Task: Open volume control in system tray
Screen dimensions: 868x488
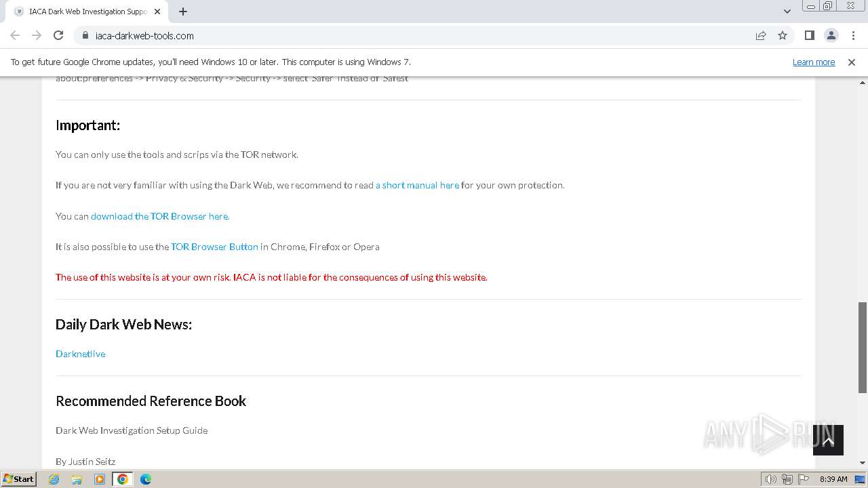Action: pos(771,479)
